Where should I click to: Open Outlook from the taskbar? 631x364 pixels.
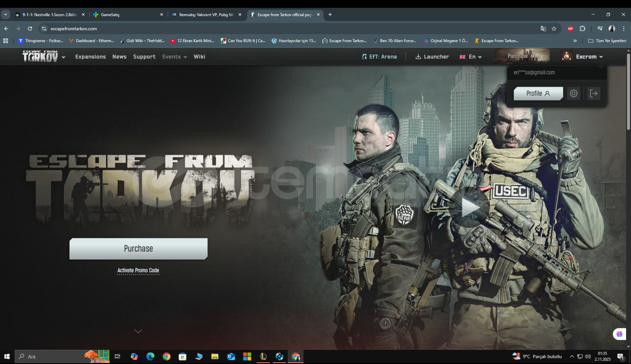[231, 357]
